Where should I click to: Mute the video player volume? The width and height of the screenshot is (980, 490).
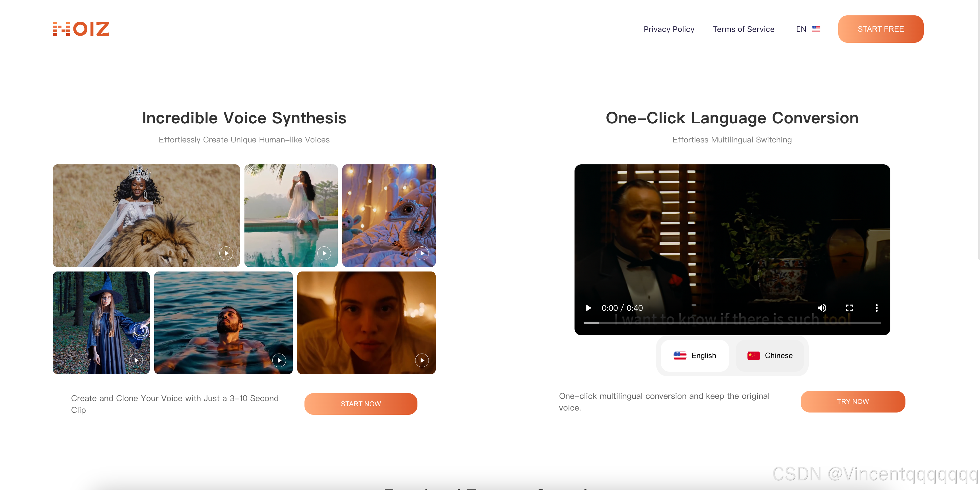pos(822,308)
